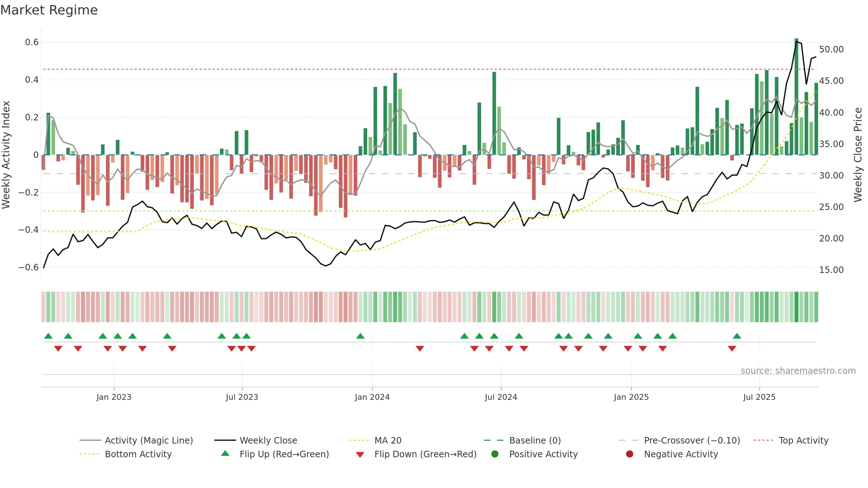
Task: Click the blue dashed Baseline legend swatch
Action: click(x=494, y=440)
